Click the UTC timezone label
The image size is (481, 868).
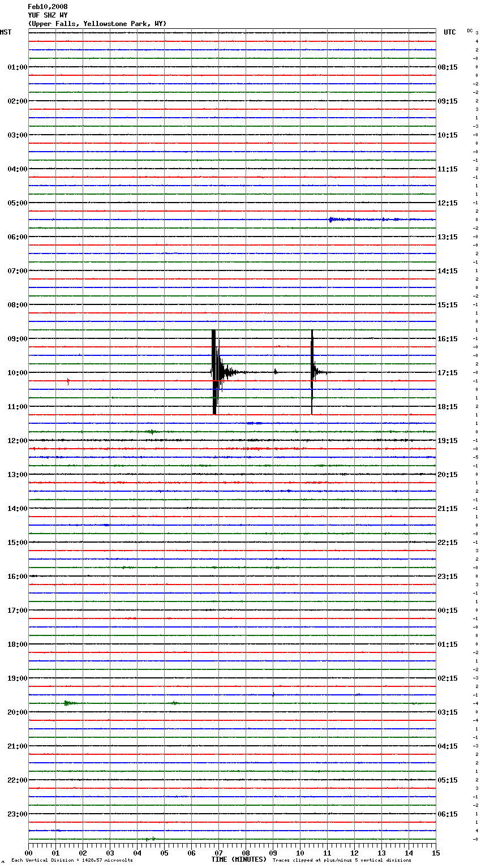[449, 32]
